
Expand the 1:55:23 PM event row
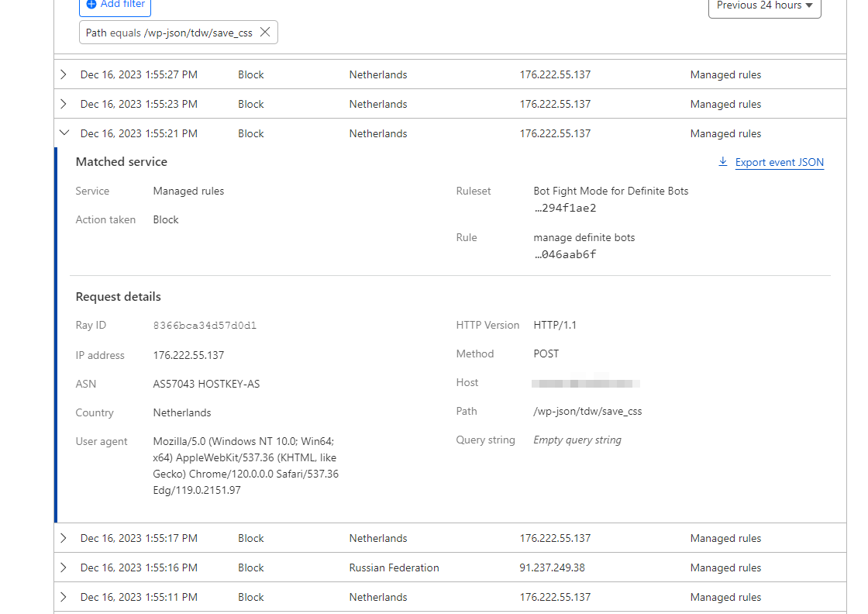64,104
